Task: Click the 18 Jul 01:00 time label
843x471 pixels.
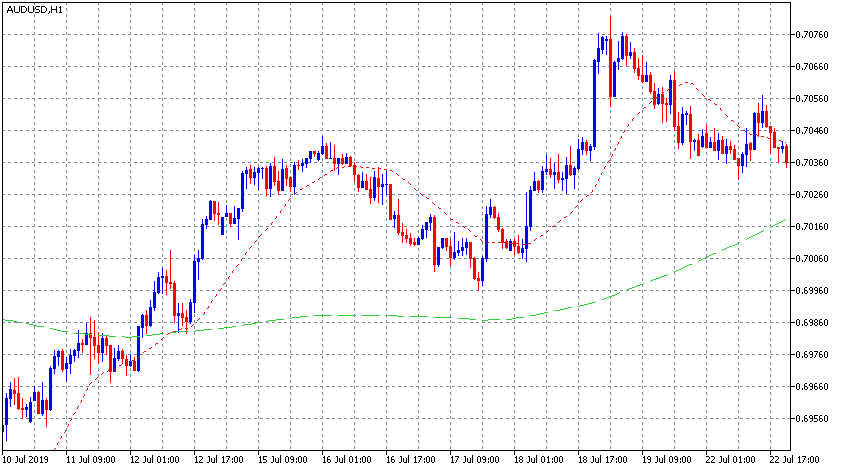Action: point(538,460)
